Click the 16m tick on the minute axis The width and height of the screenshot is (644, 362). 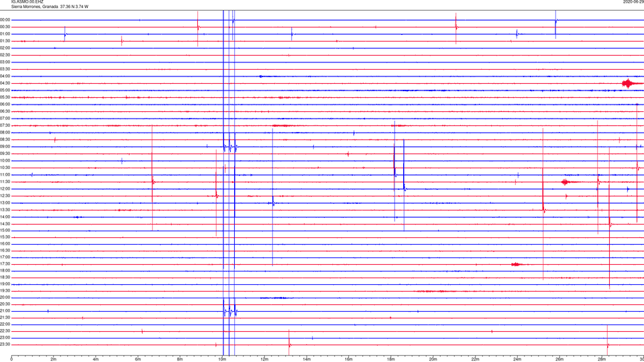349,359
